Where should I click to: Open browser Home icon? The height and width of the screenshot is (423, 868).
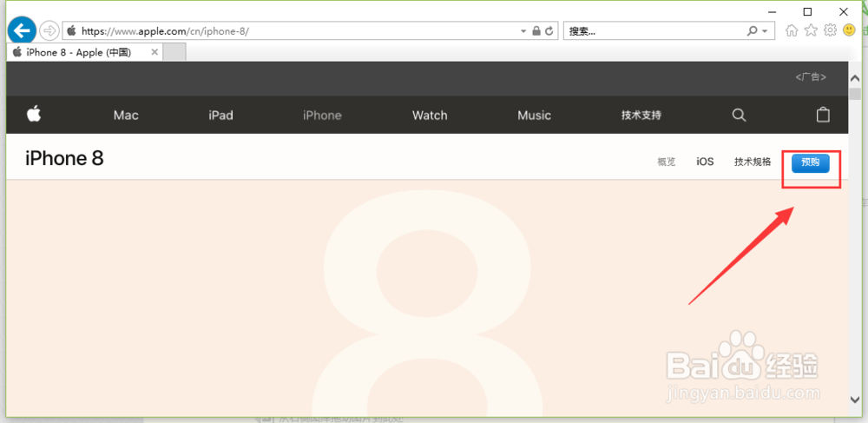point(792,31)
